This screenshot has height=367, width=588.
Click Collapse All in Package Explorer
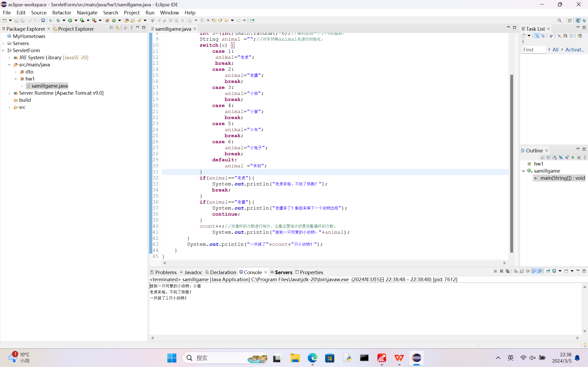coord(111,28)
